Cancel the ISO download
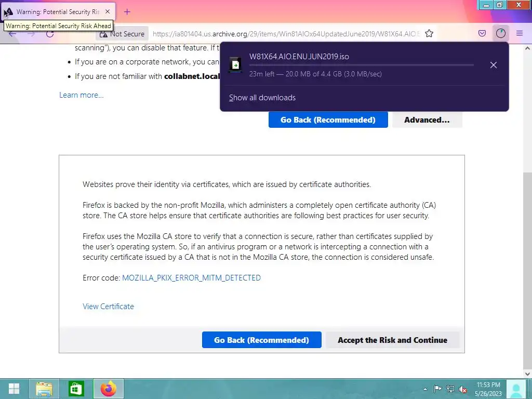Screen dimensions: 532x399 click(494, 65)
